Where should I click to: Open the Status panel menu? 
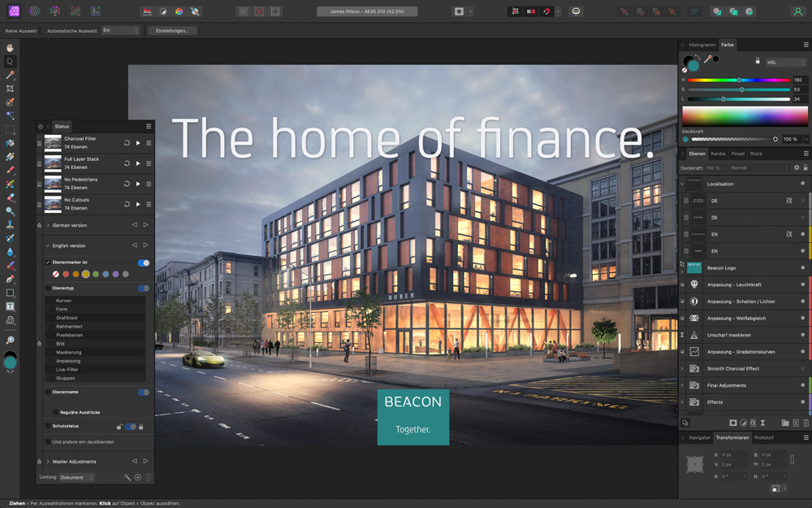(149, 126)
